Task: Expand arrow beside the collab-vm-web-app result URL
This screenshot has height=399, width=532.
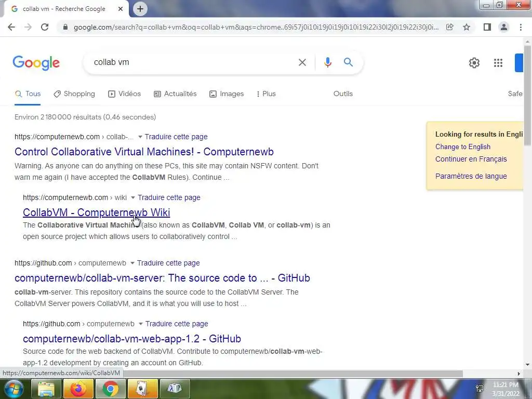Action: tap(140, 324)
